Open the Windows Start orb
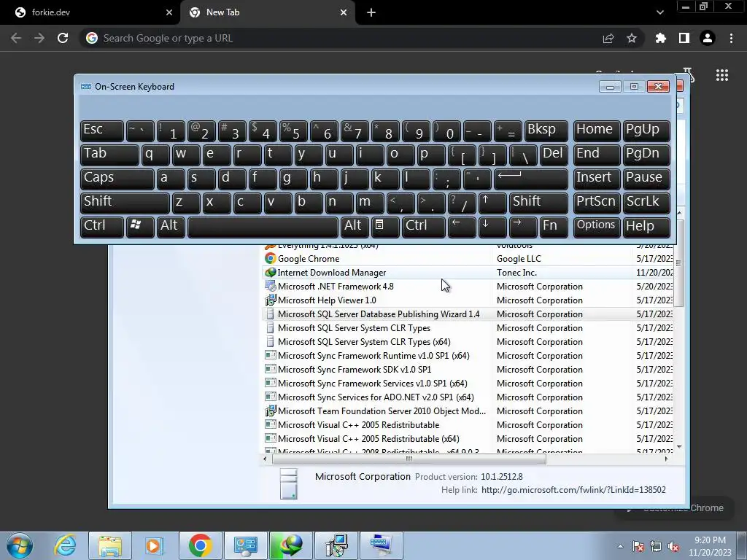The height and width of the screenshot is (560, 747). [x=20, y=545]
